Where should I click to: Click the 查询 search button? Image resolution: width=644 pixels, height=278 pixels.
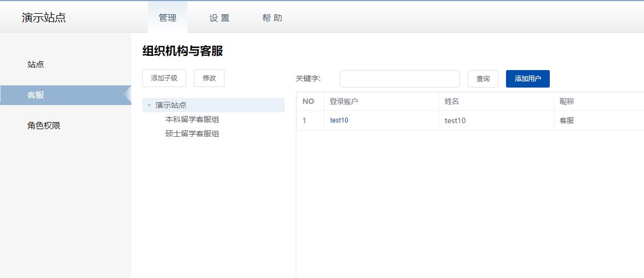point(483,79)
